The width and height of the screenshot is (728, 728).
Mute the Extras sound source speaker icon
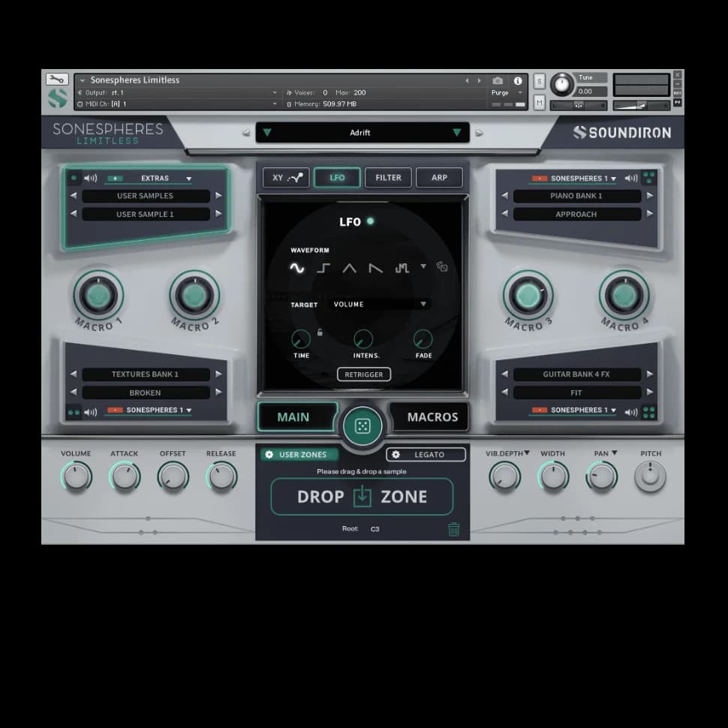click(x=92, y=178)
